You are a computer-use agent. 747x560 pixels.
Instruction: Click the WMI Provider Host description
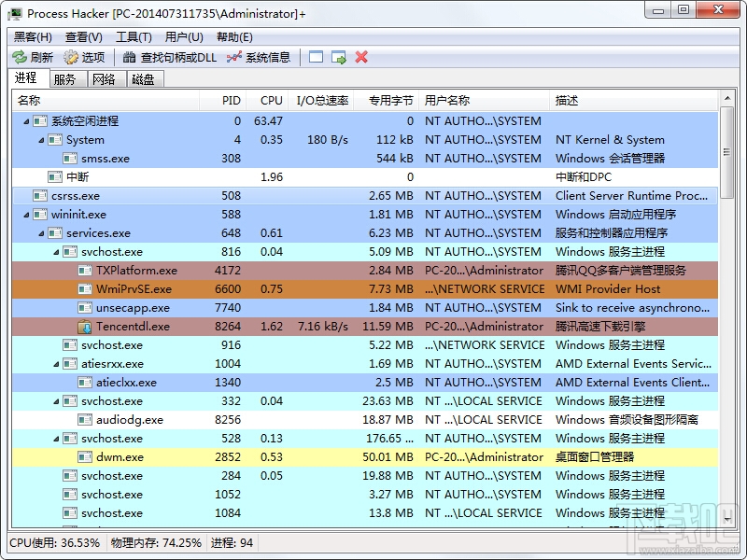pyautogui.click(x=608, y=289)
